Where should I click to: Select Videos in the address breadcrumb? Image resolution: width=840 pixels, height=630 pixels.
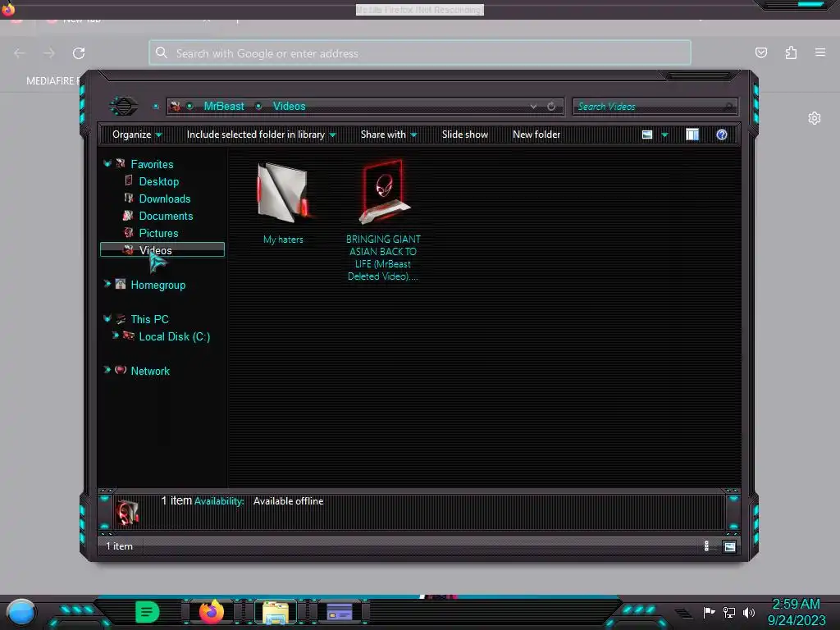pyautogui.click(x=289, y=106)
